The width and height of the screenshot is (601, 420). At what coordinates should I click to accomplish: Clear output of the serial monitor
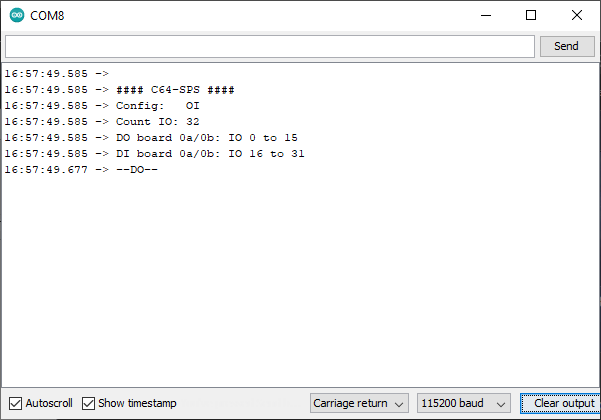coord(560,403)
